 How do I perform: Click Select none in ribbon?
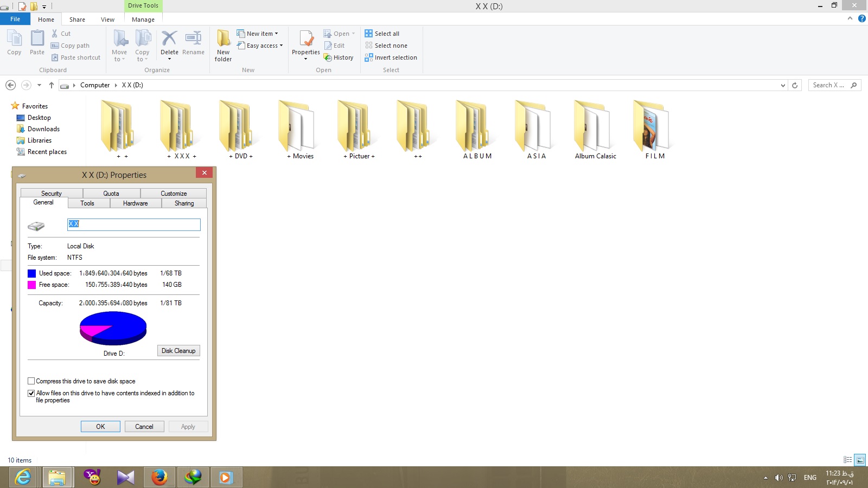point(386,46)
